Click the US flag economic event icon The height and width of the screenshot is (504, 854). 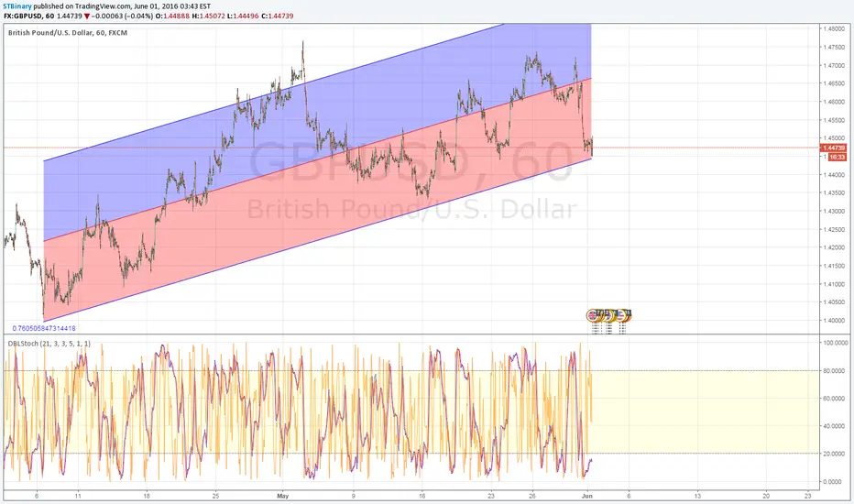click(621, 315)
